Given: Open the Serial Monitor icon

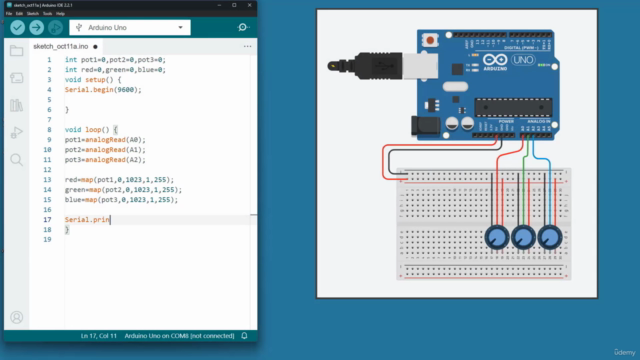Looking at the screenshot, I should click(x=243, y=27).
